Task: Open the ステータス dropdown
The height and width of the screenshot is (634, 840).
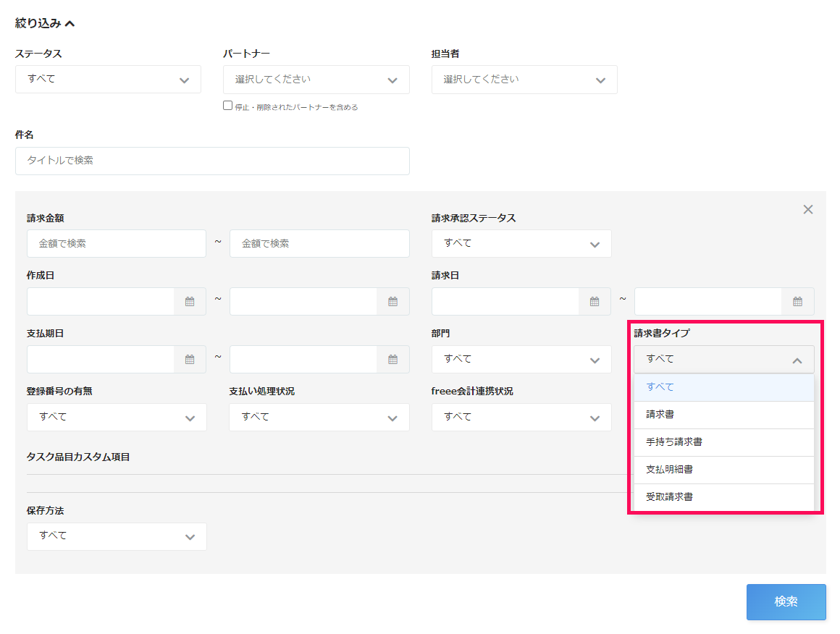Action: click(x=108, y=80)
